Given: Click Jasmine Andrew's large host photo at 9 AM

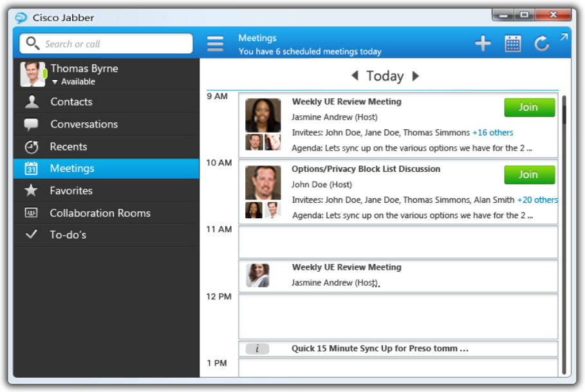Looking at the screenshot, I should point(263,115).
